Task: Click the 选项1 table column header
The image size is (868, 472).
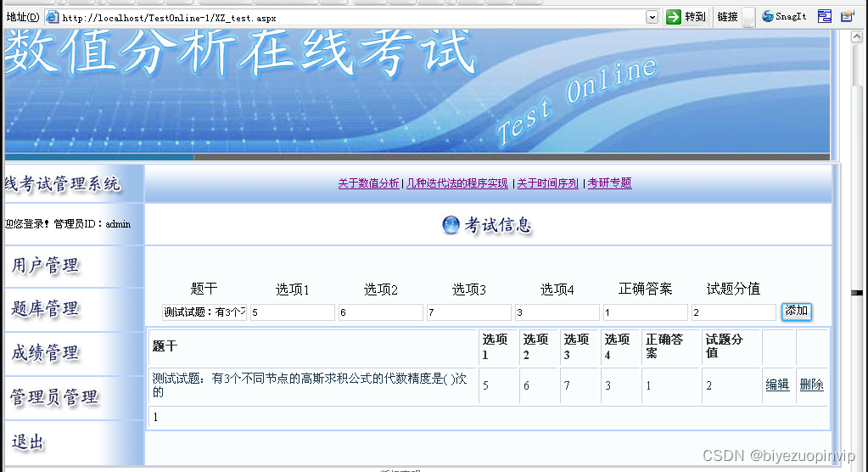Action: [498, 347]
